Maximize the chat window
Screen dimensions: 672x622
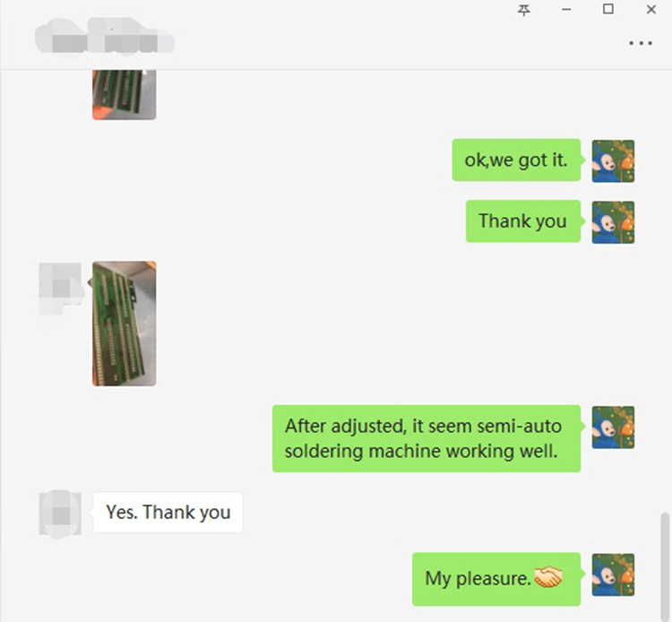click(608, 9)
